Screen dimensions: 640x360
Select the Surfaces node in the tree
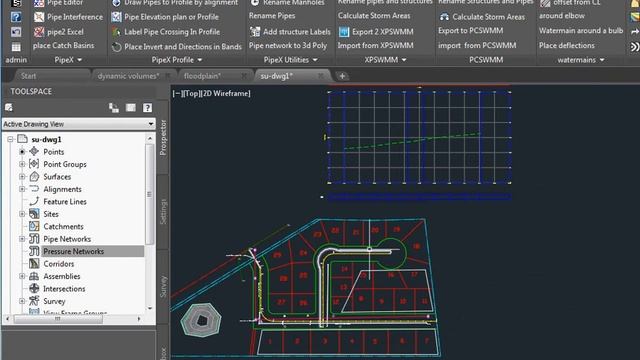coord(57,177)
